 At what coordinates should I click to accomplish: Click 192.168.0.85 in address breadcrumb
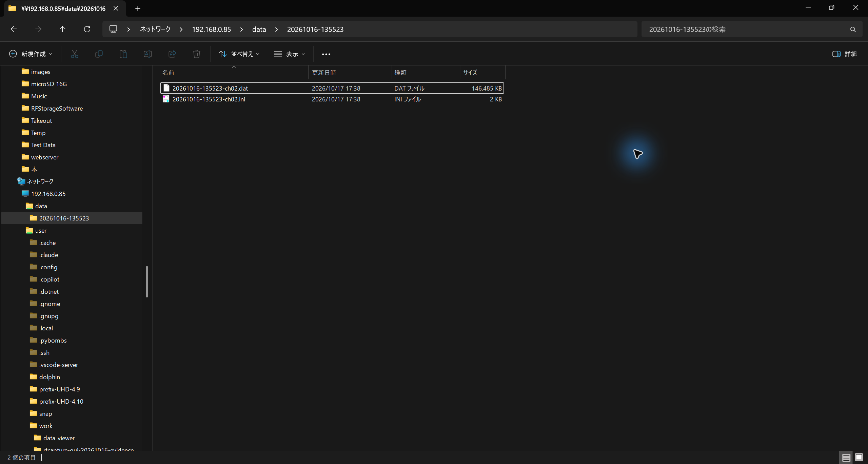[x=212, y=30]
